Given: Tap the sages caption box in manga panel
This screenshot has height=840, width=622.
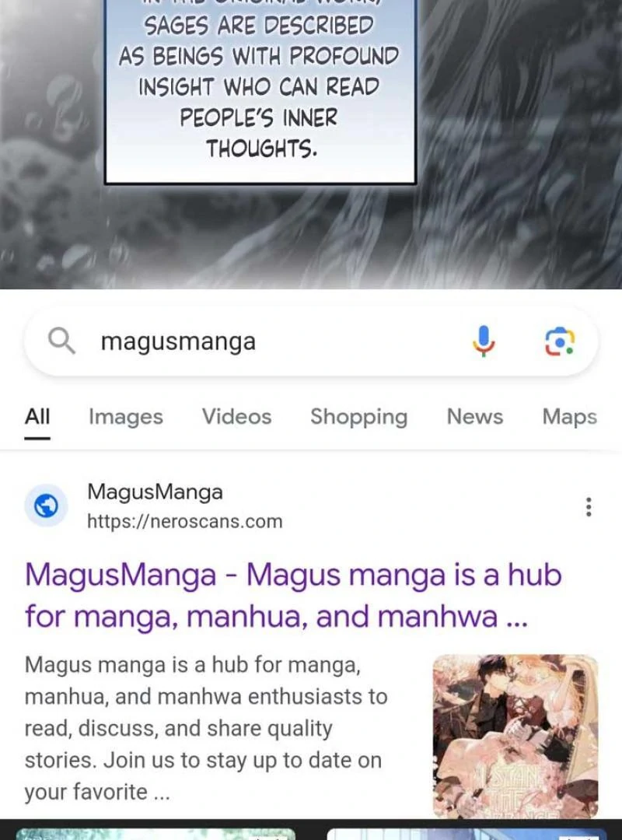Looking at the screenshot, I should point(260,91).
